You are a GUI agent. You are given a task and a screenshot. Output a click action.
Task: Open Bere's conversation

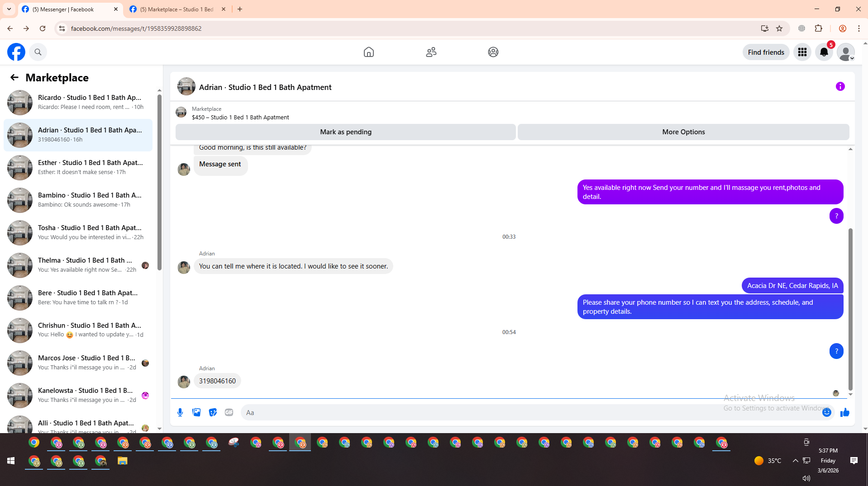78,297
